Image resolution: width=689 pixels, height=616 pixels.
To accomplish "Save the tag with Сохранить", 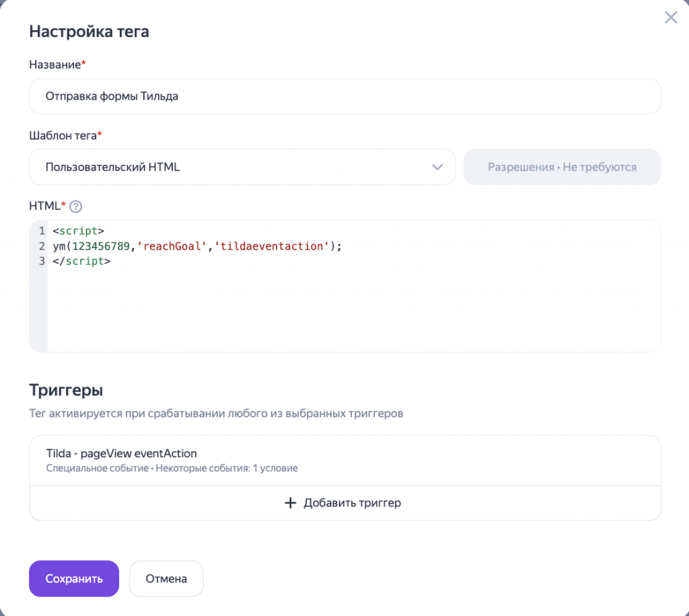I will [74, 578].
